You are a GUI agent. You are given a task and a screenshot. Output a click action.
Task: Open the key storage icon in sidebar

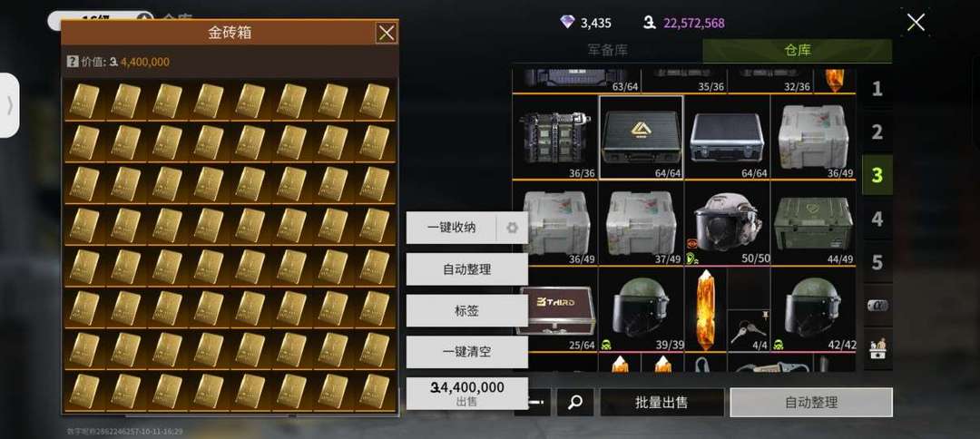tap(877, 306)
